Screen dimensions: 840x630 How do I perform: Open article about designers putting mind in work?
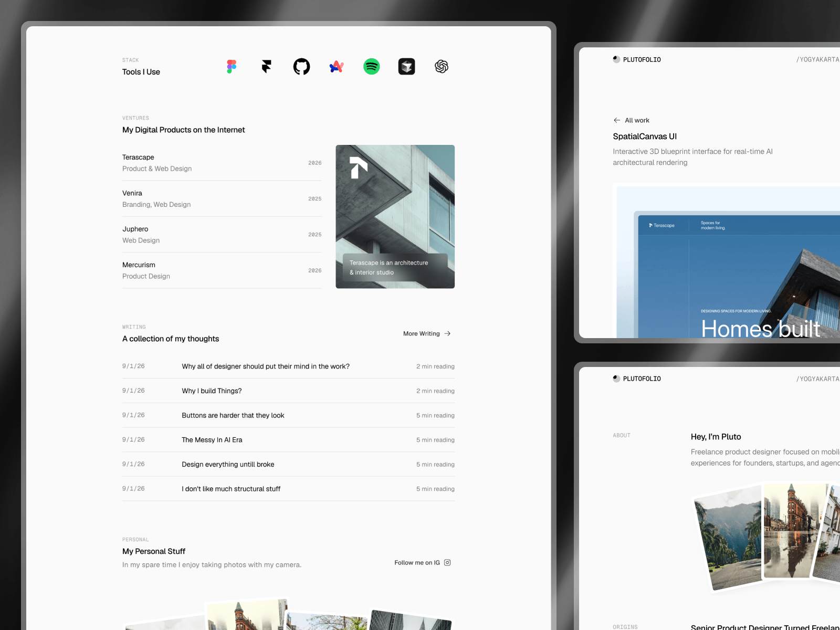pos(288,366)
